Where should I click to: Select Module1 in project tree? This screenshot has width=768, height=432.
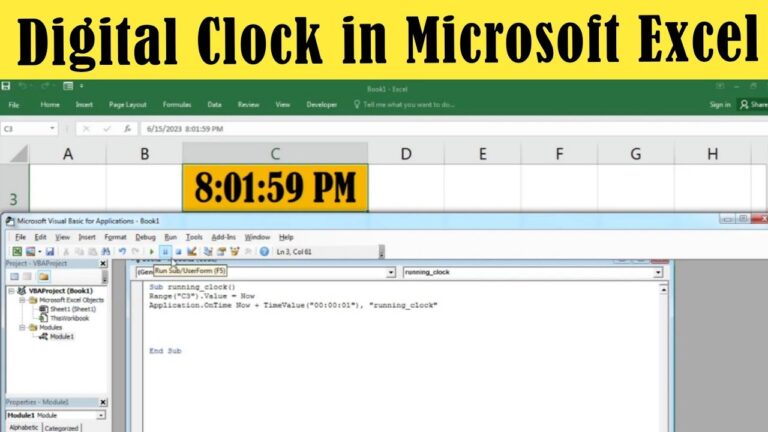pyautogui.click(x=62, y=336)
